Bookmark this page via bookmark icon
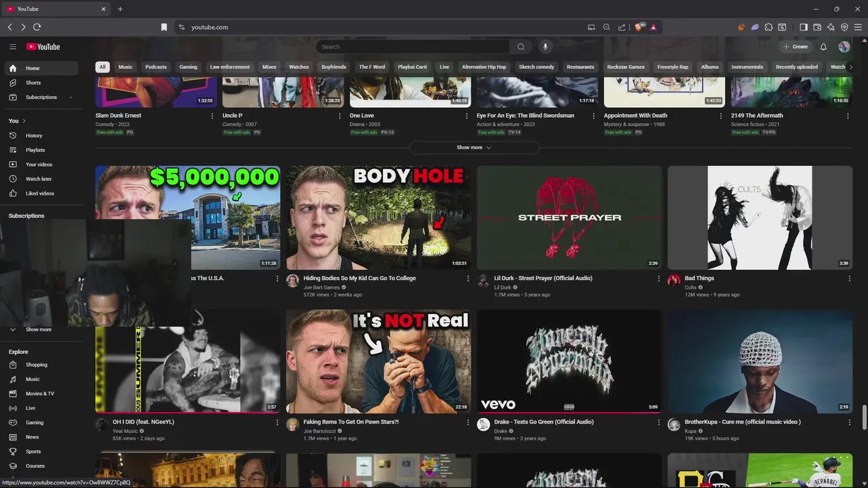The width and height of the screenshot is (868, 488). 163,27
